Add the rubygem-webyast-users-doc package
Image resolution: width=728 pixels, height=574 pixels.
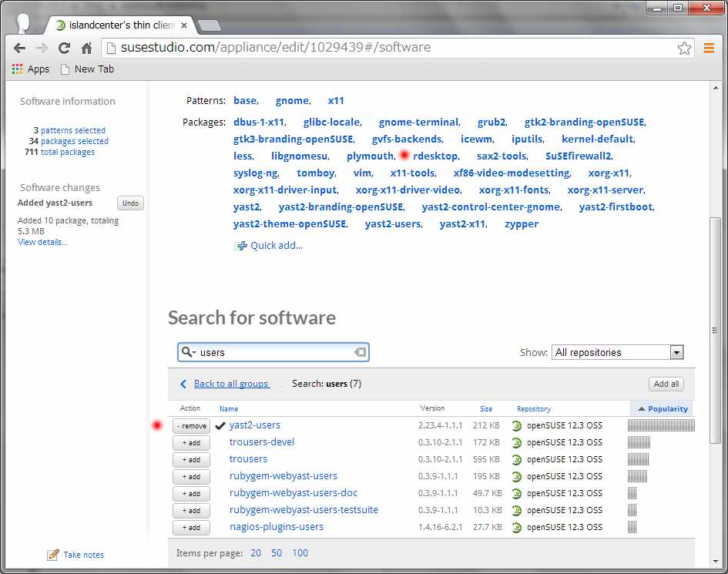[191, 494]
